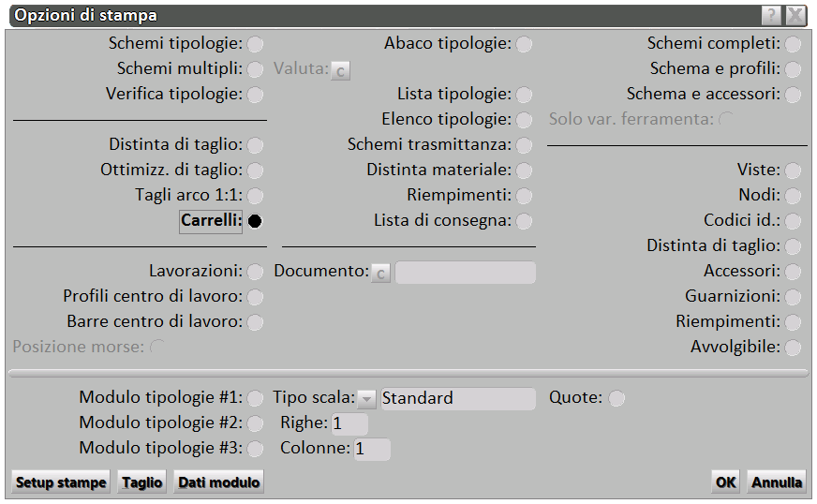
Task: Enable the Distinta materiale option
Action: click(524, 170)
